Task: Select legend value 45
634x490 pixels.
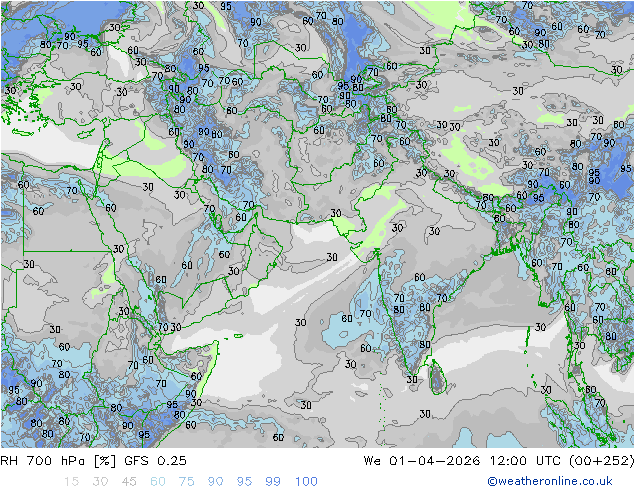Action: pos(129,482)
